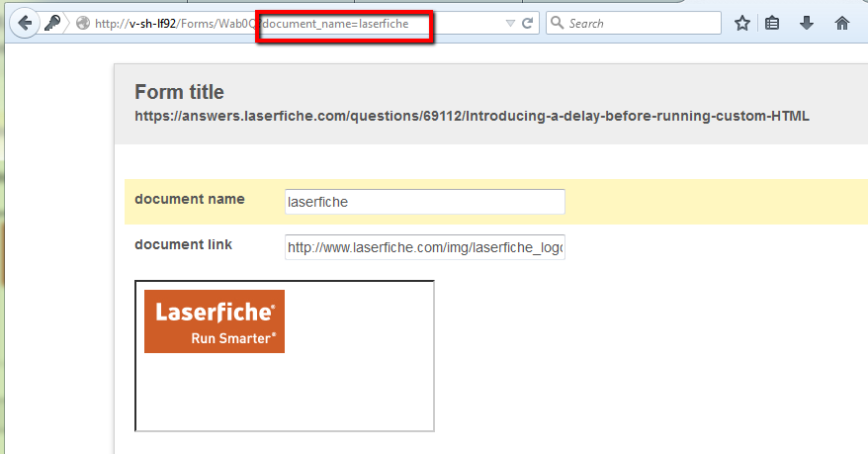This screenshot has height=454, width=868.
Task: Click the answers.laserfiche.com question URL text
Action: [x=472, y=117]
